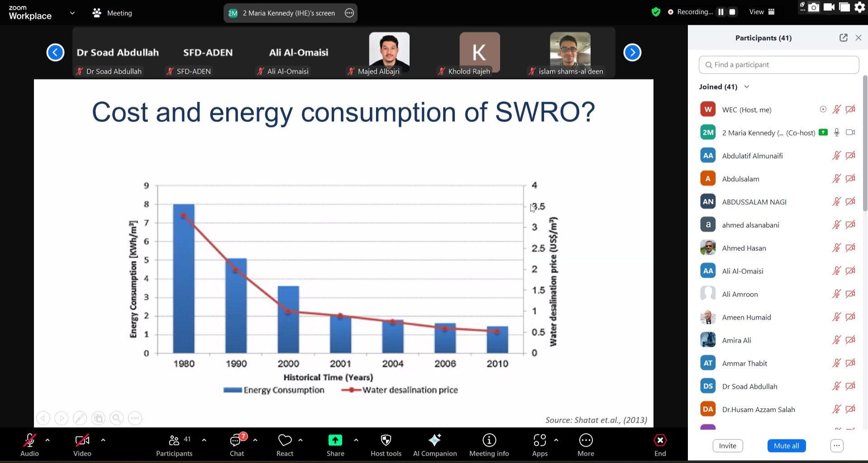
Task: Open Meeting info
Action: click(x=489, y=440)
